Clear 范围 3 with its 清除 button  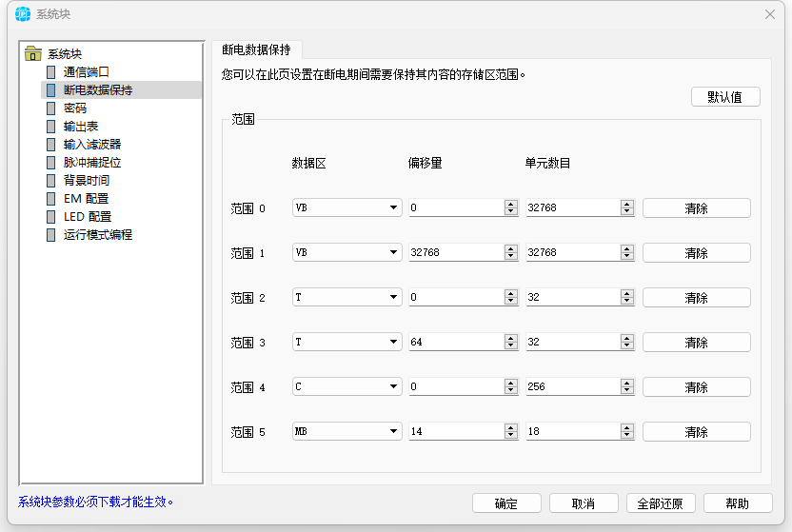[696, 343]
